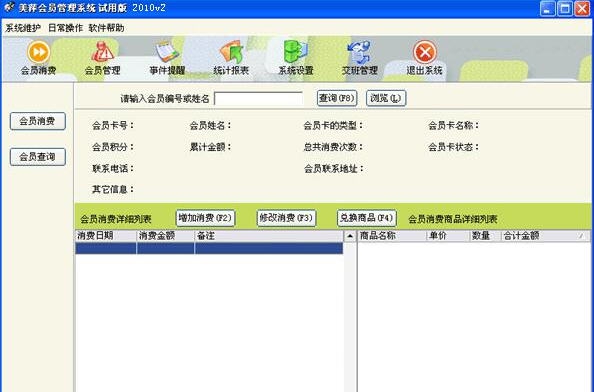Click 会员联系地址 label text
The width and height of the screenshot is (594, 392).
click(x=334, y=169)
